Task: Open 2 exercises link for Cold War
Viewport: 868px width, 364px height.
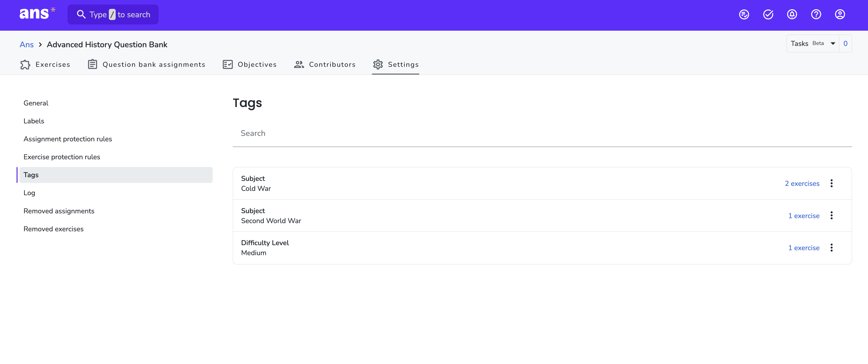Action: tap(802, 183)
